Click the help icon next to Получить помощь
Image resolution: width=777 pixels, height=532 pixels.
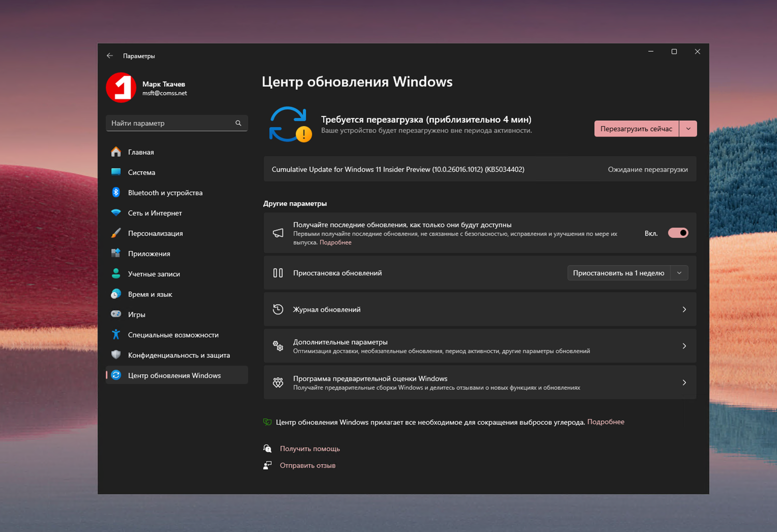[x=267, y=449]
